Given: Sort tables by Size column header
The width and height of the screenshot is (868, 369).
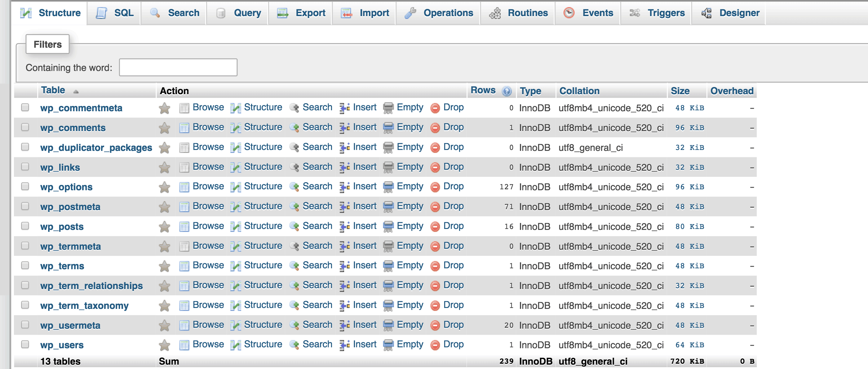Looking at the screenshot, I should pos(680,91).
